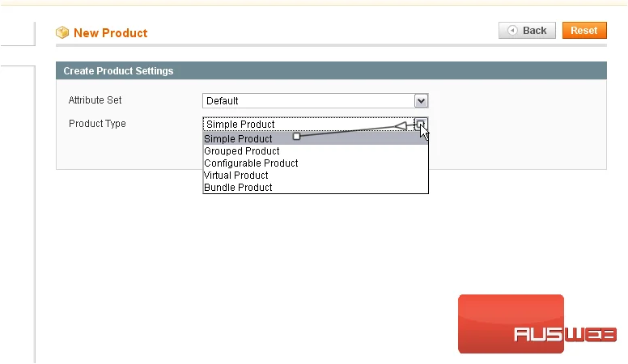Go back using the Back button
The image size is (628, 364).
coord(527,31)
